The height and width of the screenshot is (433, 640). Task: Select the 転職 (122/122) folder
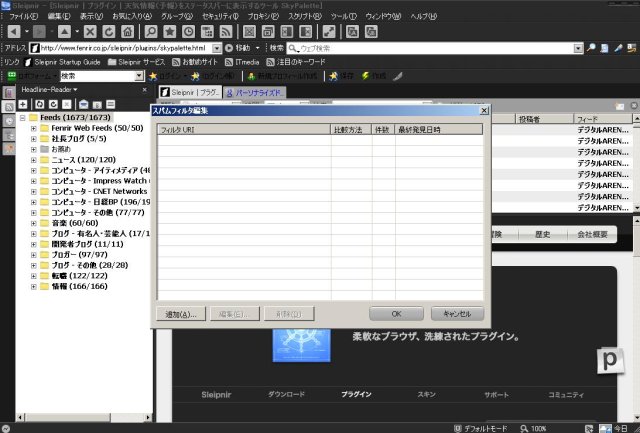(79, 276)
